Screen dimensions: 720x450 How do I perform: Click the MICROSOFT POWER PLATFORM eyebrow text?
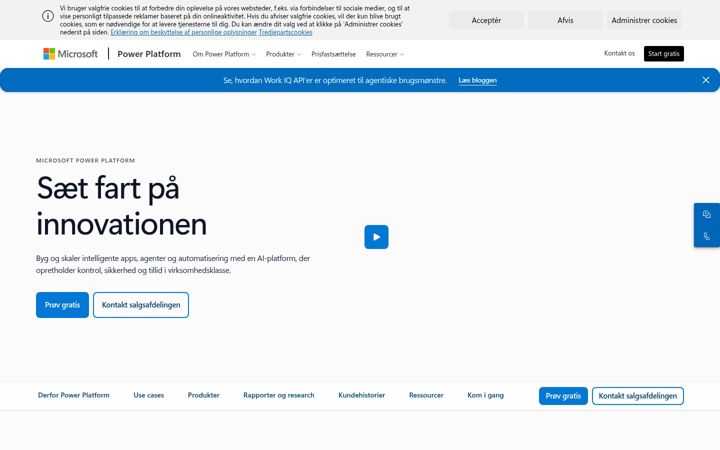85,160
